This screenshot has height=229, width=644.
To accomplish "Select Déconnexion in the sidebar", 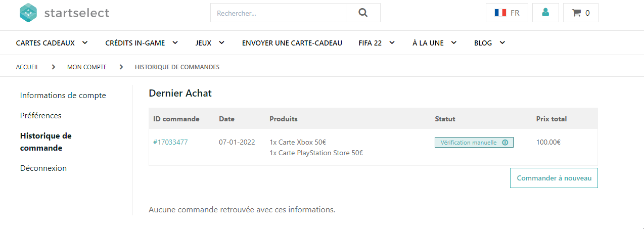I will click(43, 168).
